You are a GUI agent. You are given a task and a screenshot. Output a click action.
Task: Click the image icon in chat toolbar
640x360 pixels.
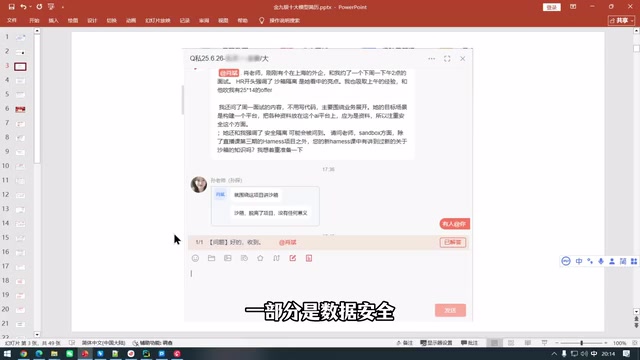[228, 258]
